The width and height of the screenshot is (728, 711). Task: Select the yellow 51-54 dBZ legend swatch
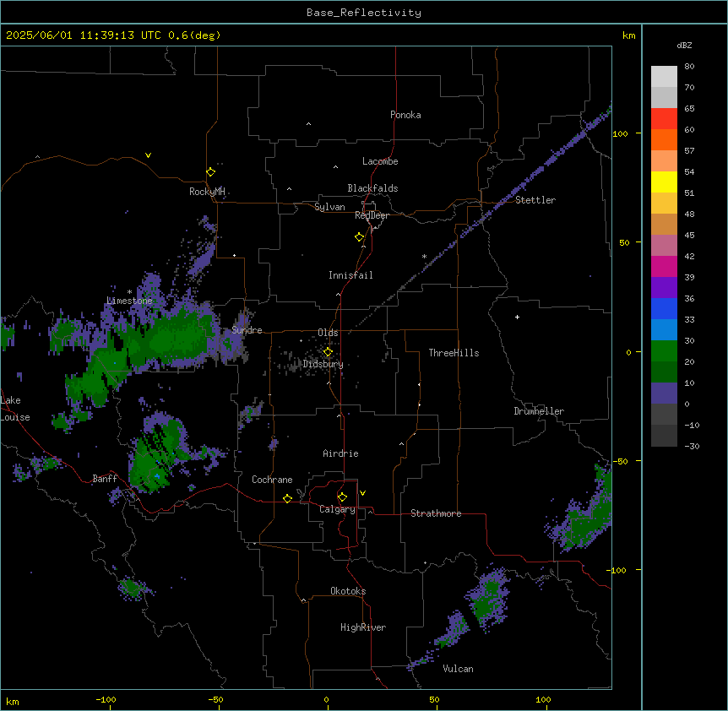(x=664, y=182)
